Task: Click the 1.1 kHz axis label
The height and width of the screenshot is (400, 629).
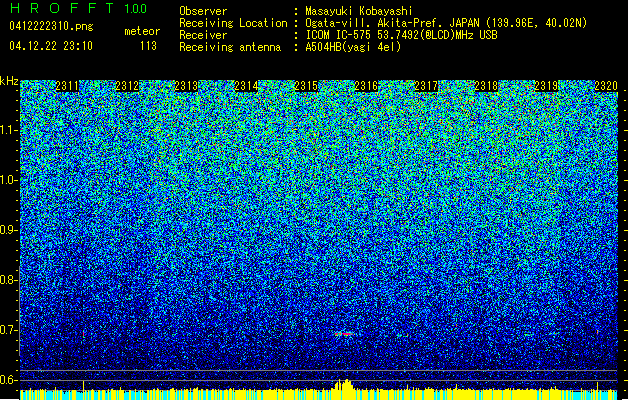Action: (x=9, y=130)
